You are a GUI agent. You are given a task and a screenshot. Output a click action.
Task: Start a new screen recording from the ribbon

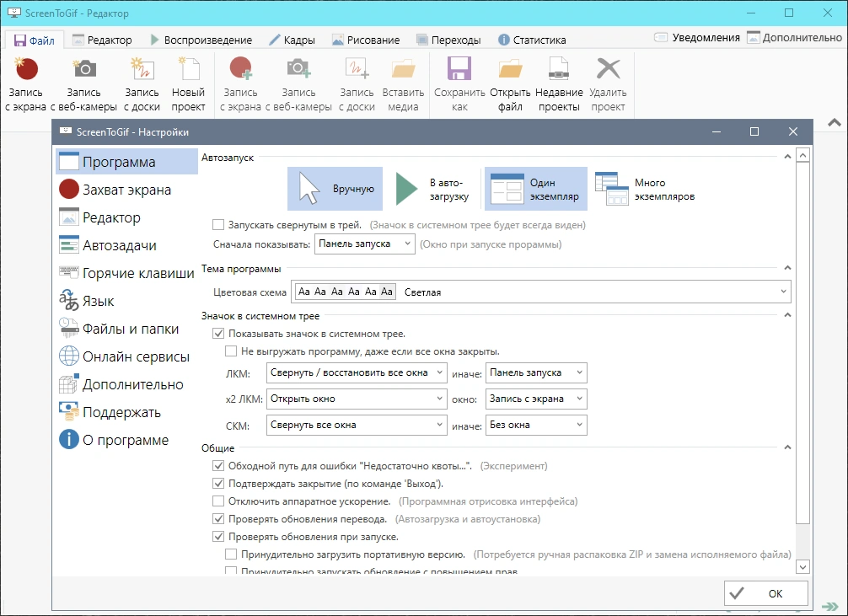(26, 83)
